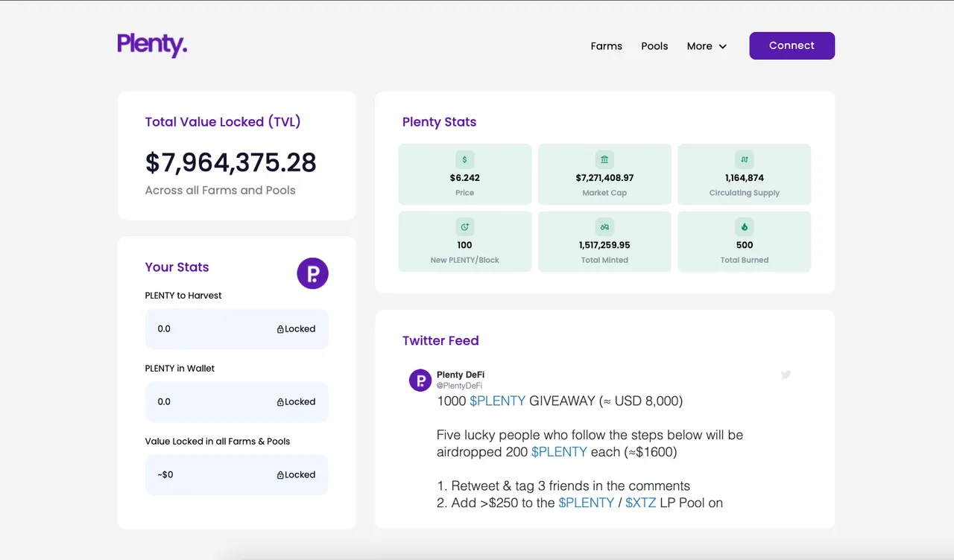The image size is (954, 560).
Task: Click the 500 total burned value
Action: pos(744,245)
